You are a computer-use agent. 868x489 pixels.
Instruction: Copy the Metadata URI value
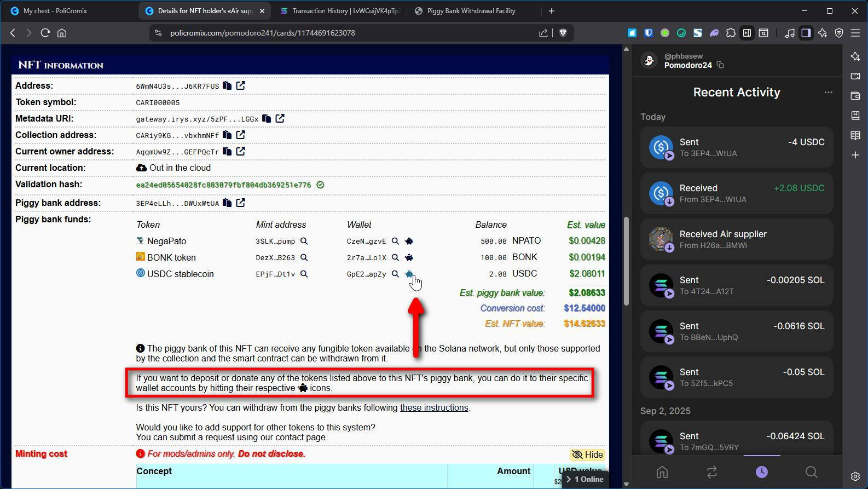[267, 119]
